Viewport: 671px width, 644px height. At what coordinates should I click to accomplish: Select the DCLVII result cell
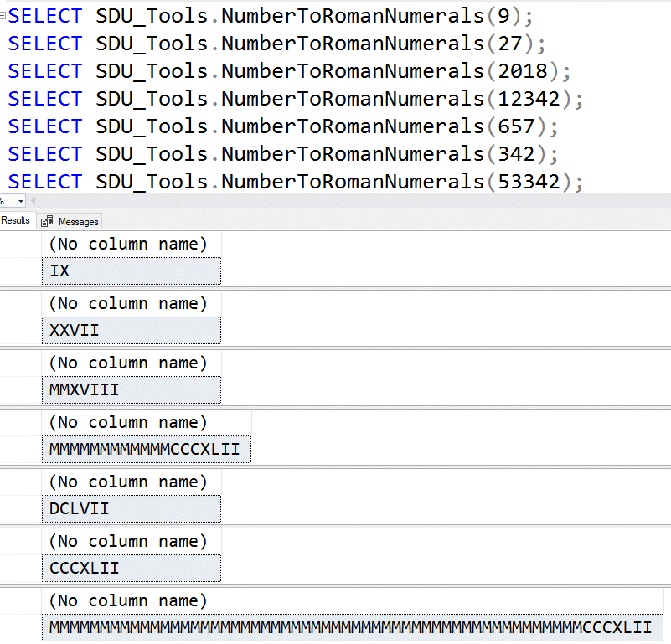131,508
